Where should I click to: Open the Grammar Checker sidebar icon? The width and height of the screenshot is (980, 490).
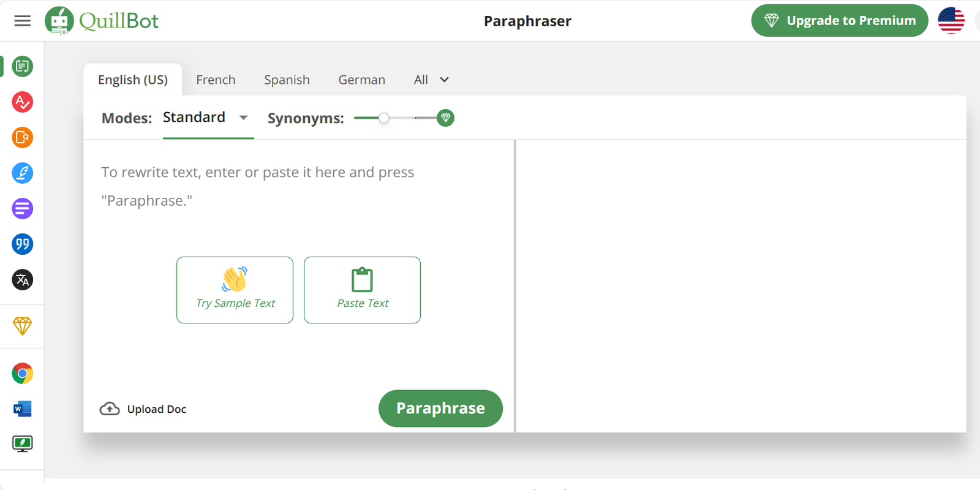(23, 102)
